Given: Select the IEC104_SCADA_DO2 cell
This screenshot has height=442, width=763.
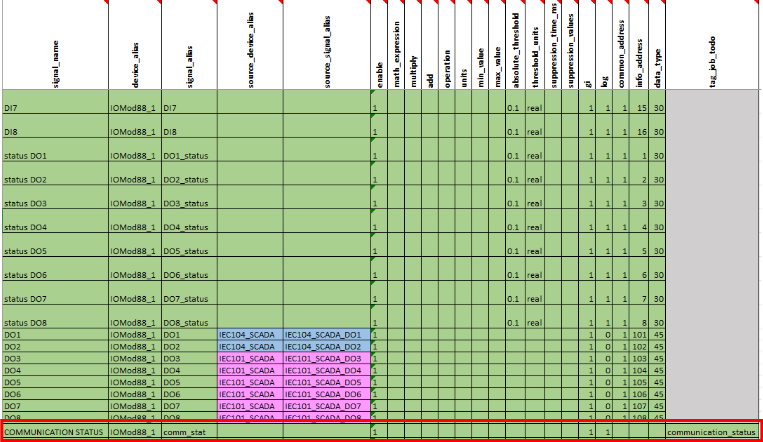Looking at the screenshot, I should tap(327, 347).
